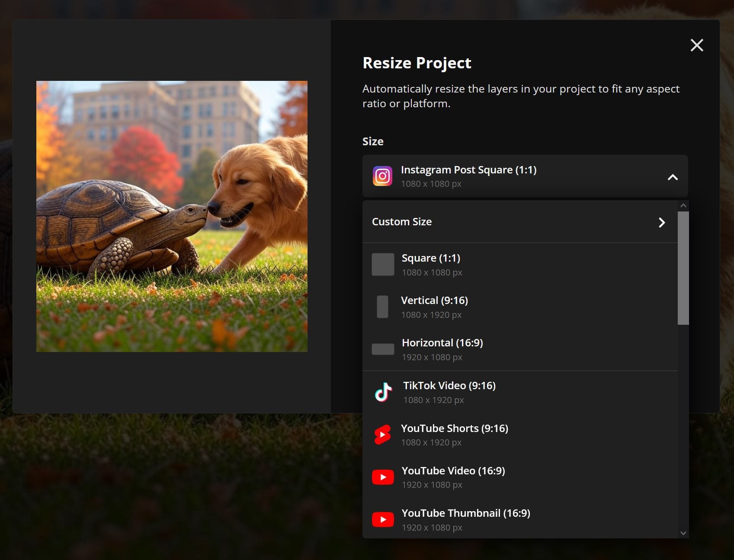Click the YouTube Video play icon

pyautogui.click(x=383, y=477)
